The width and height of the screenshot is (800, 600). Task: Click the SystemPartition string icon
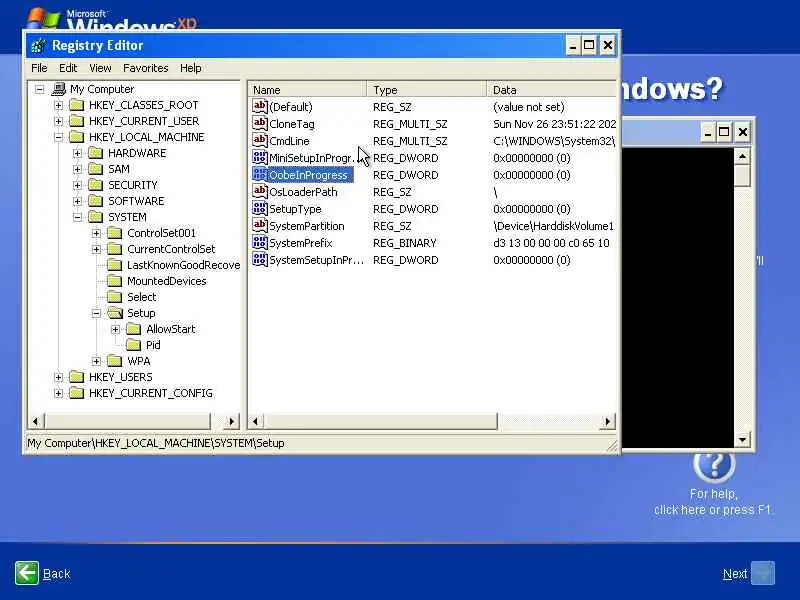click(260, 226)
